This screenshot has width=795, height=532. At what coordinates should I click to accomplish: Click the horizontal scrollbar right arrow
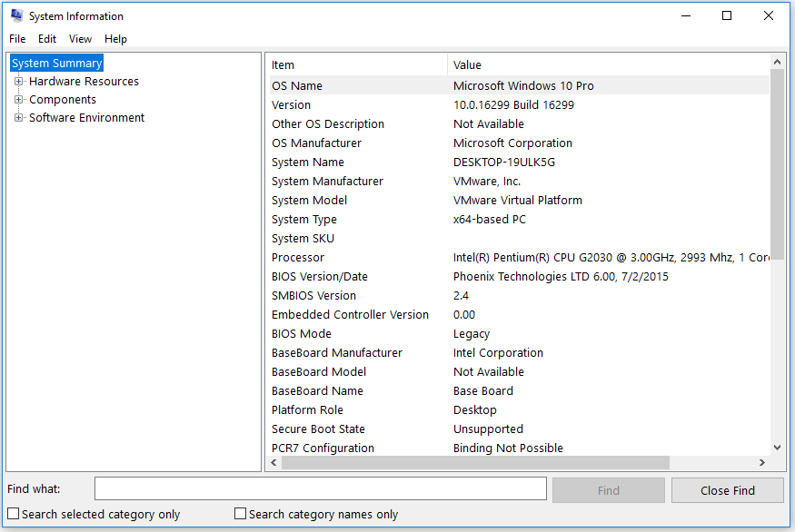coord(762,462)
